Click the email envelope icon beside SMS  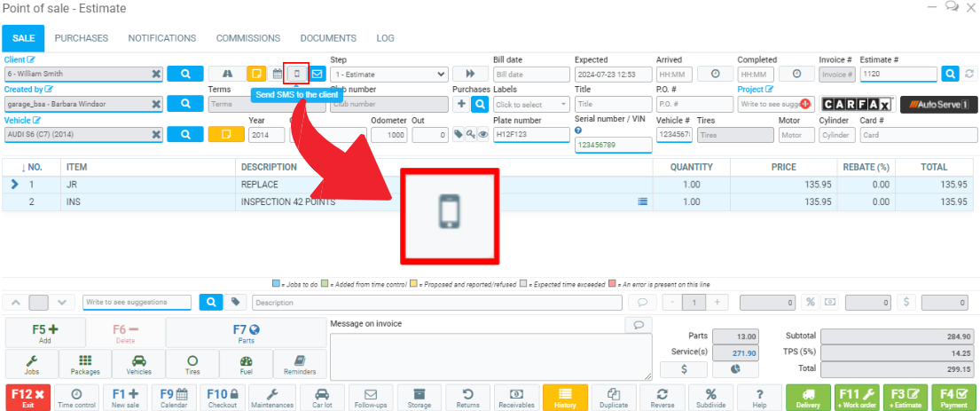tap(317, 74)
